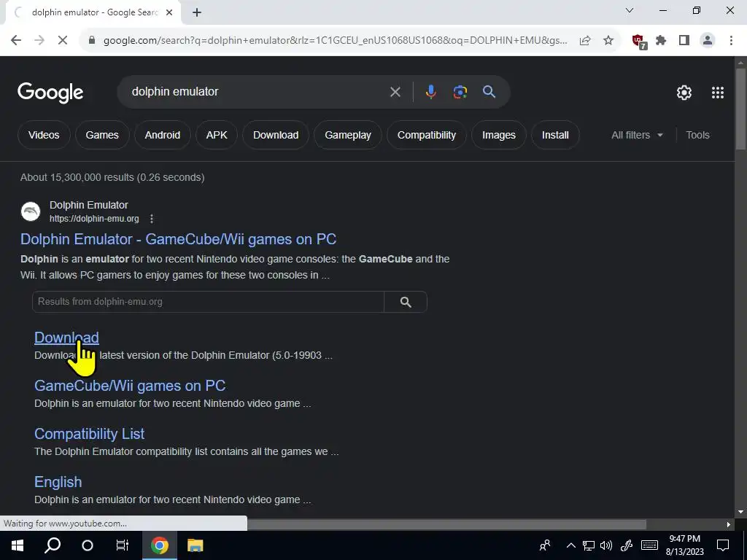This screenshot has height=560, width=747.
Task: Select the Gameplay filter chip
Action: 348,135
